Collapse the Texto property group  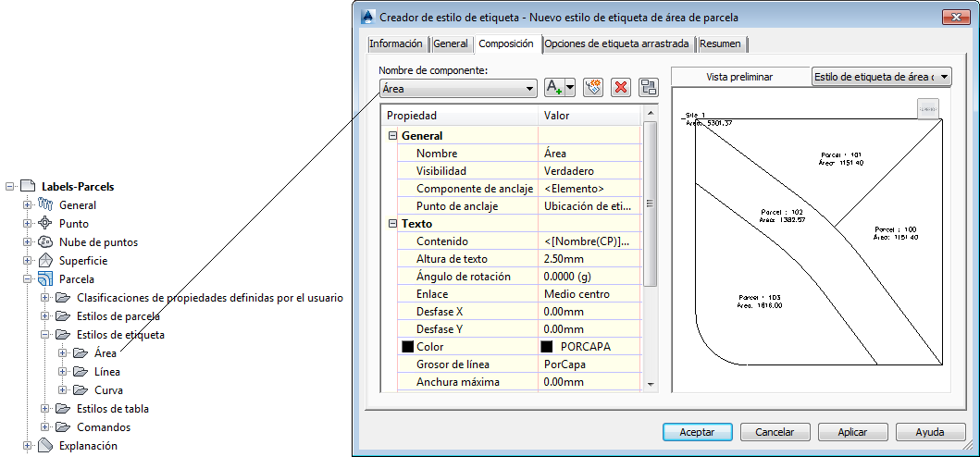(391, 224)
